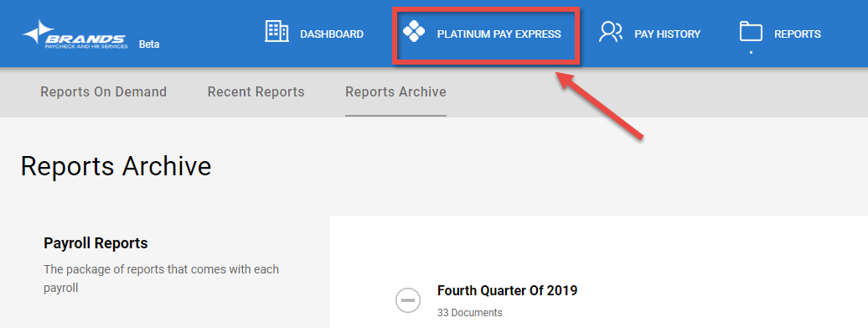Click the Beta label beside the logo
This screenshot has width=868, height=328.
pos(149,44)
